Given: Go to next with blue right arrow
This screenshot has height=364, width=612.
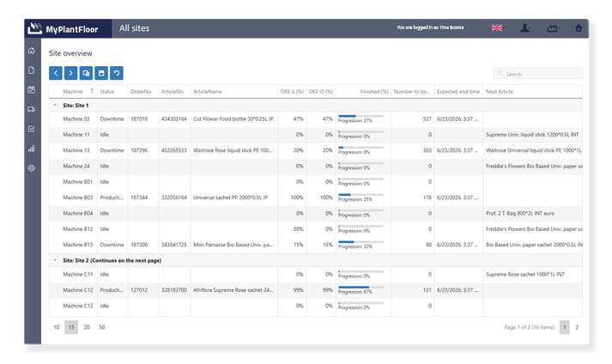Looking at the screenshot, I should tap(70, 73).
